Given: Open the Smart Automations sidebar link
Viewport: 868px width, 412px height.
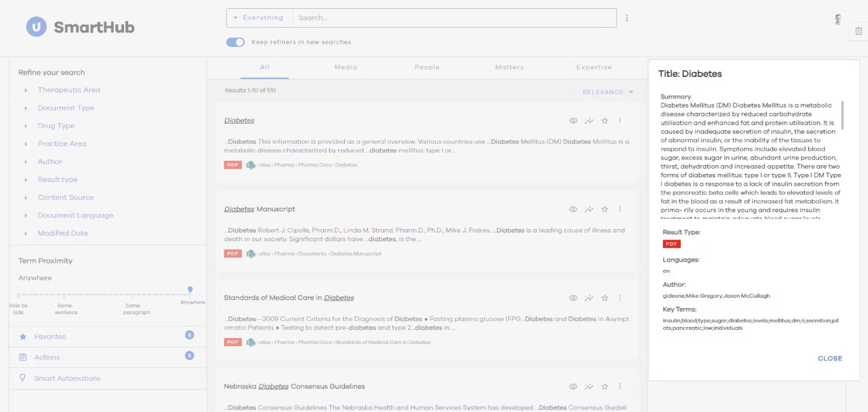Looking at the screenshot, I should pos(67,378).
